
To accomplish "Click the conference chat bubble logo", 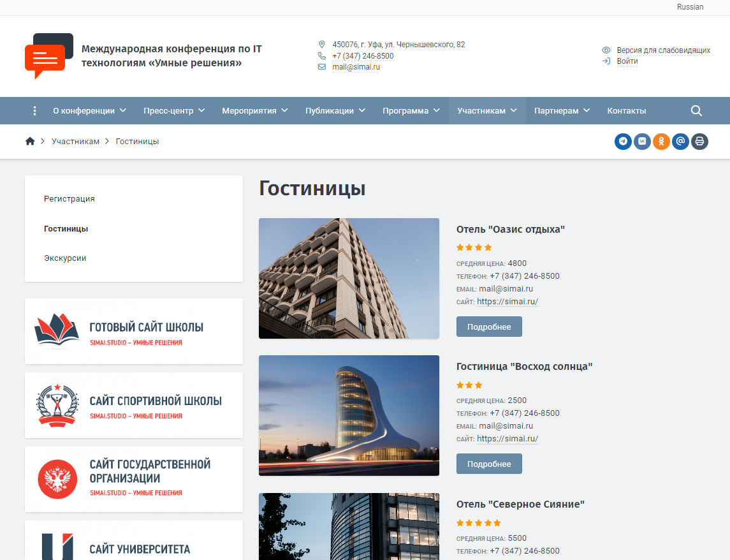I will click(x=49, y=55).
